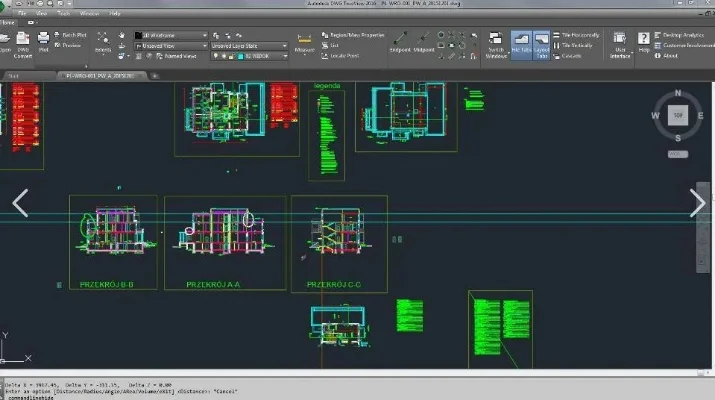Click the Plot printer icon
The height and width of the screenshot is (400, 715).
(44, 42)
